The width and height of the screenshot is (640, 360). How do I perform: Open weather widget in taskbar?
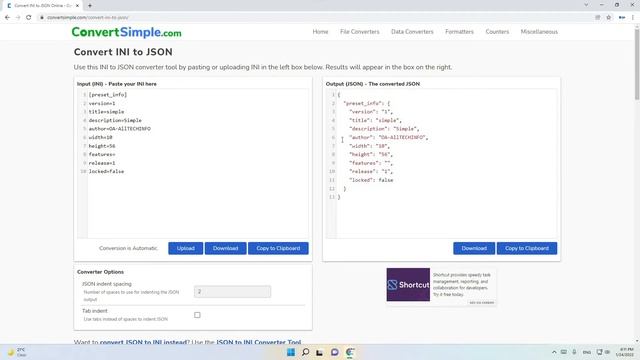pos(17,352)
